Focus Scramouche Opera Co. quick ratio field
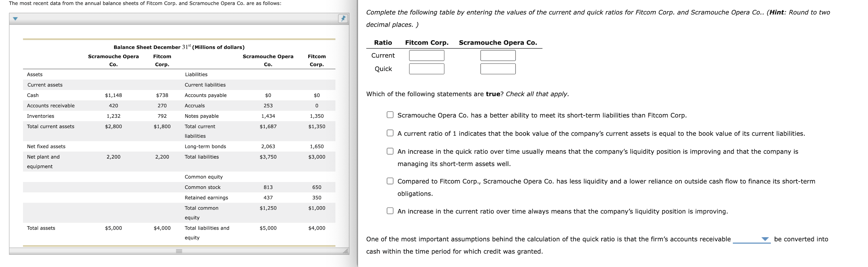Viewport: 868px width, 267px height. pyautogui.click(x=498, y=69)
